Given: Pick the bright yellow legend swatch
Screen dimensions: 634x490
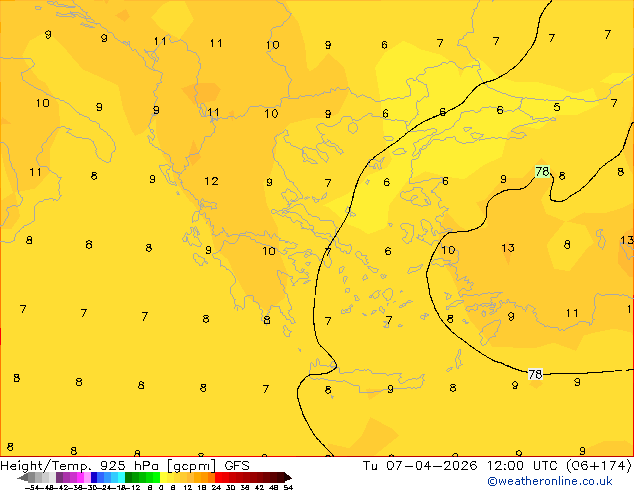Looking at the screenshot, I should pyautogui.click(x=163, y=477).
